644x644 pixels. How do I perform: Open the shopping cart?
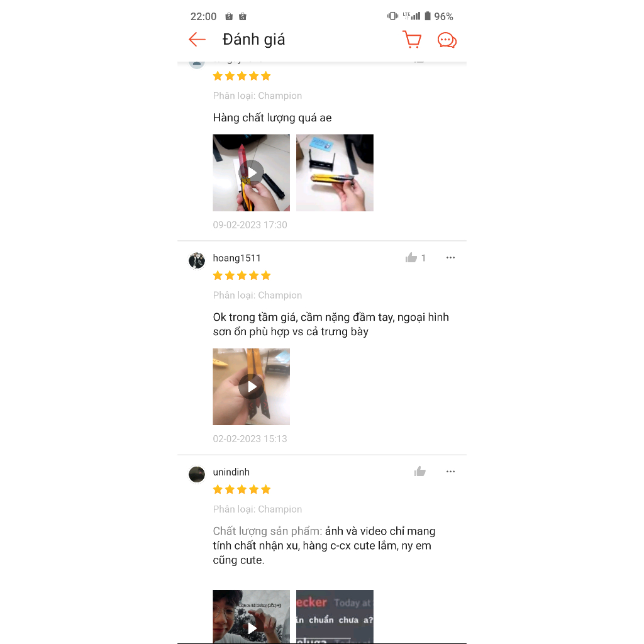[x=412, y=40]
